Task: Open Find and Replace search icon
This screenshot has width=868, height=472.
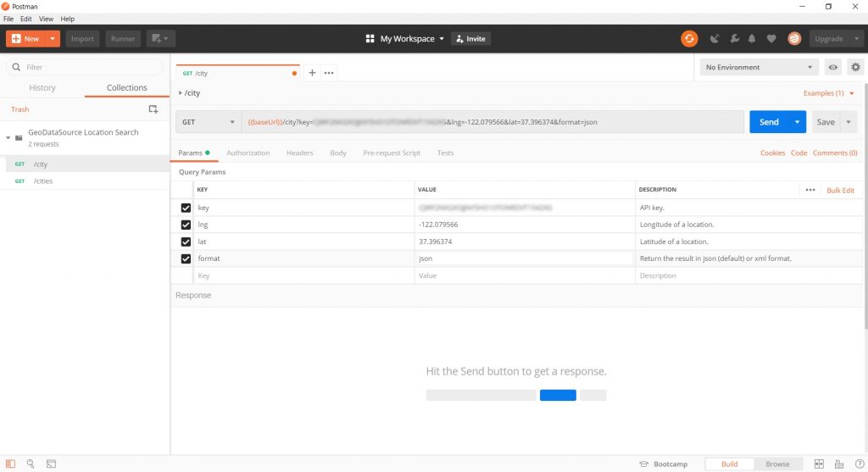Action: coord(31,464)
